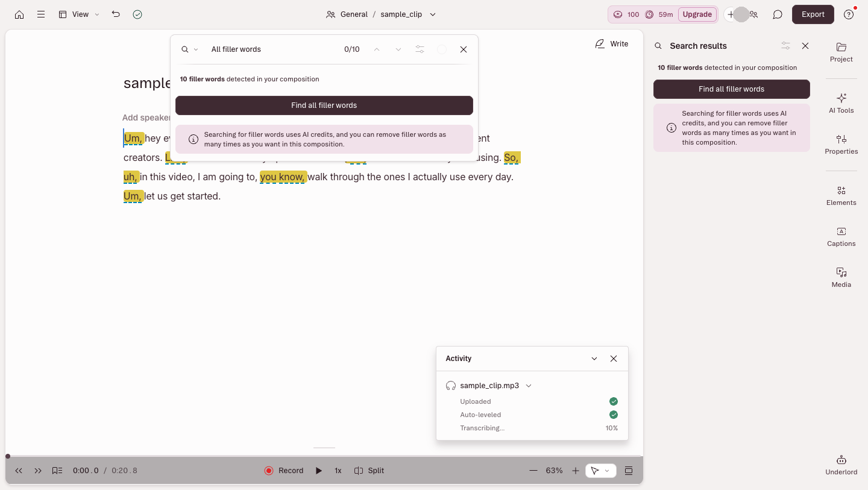Viewport: 868px width, 490px height.
Task: Expand the search type dropdown arrow
Action: click(196, 49)
